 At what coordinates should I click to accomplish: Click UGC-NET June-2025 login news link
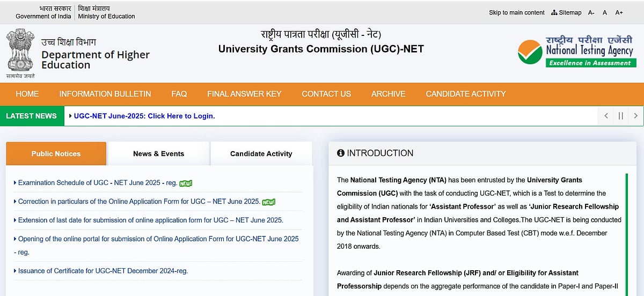(144, 116)
